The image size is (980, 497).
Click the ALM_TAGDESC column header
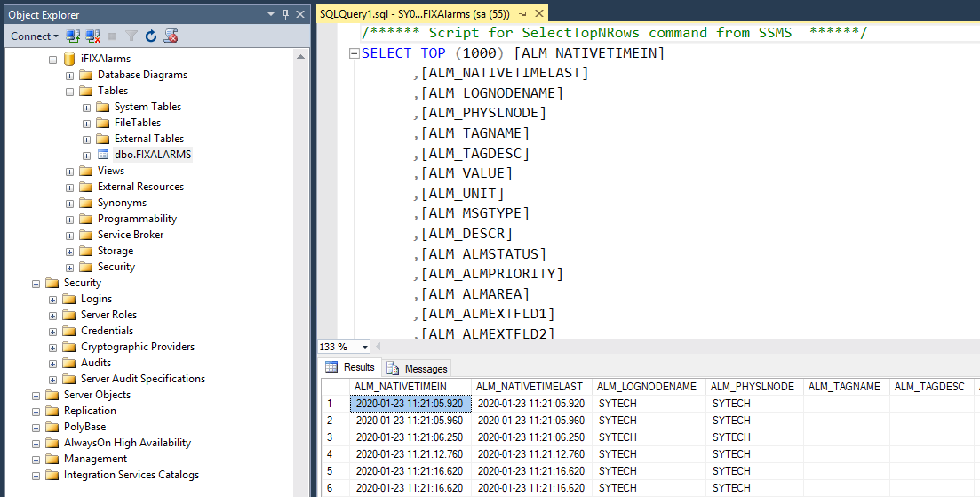coord(932,387)
